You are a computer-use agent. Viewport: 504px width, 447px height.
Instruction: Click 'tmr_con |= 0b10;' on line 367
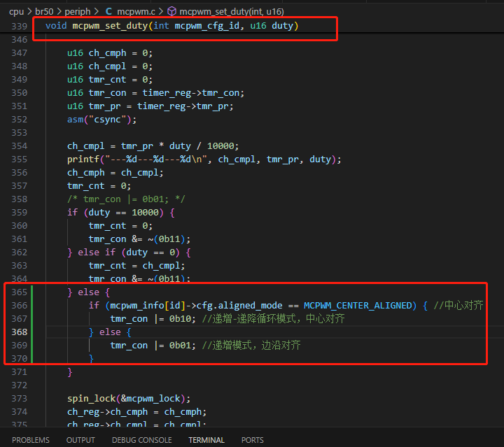[x=153, y=319]
